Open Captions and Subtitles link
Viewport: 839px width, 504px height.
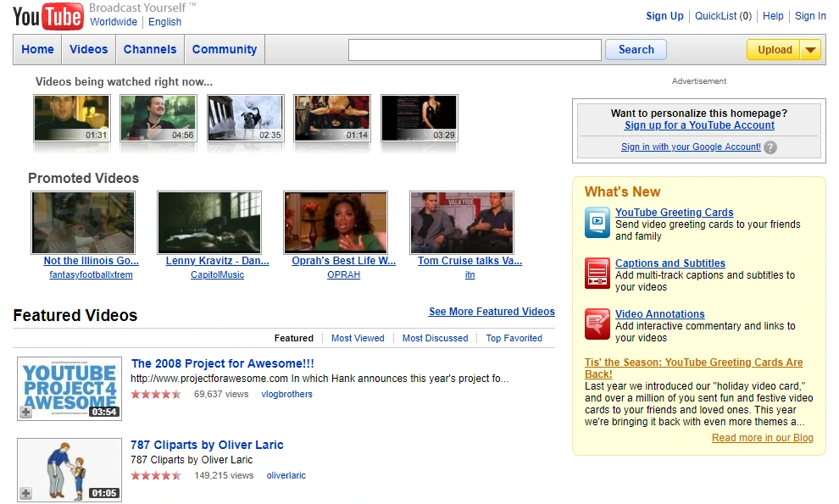(x=670, y=263)
